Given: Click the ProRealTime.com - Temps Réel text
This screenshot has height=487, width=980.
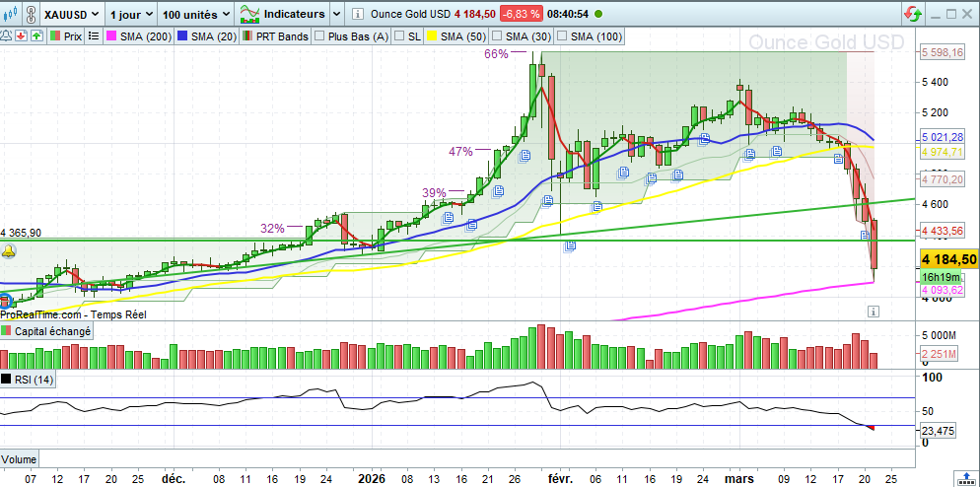Looking at the screenshot, I should [x=74, y=315].
